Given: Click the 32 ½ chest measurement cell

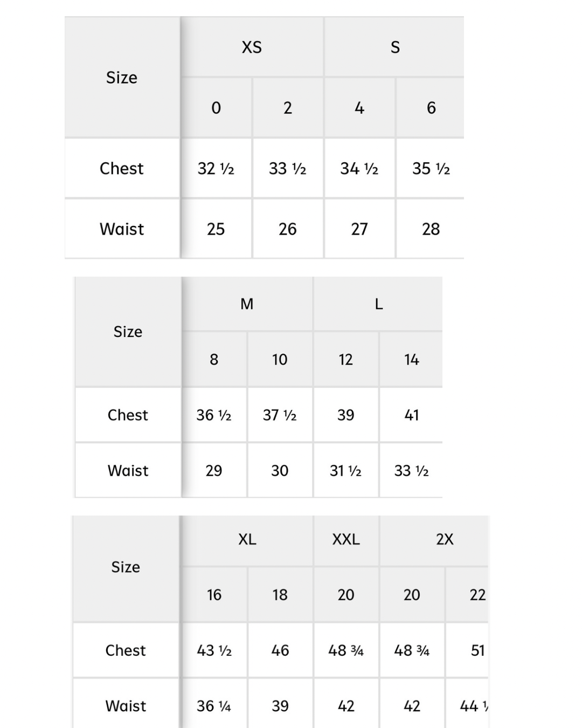Looking at the screenshot, I should (216, 169).
